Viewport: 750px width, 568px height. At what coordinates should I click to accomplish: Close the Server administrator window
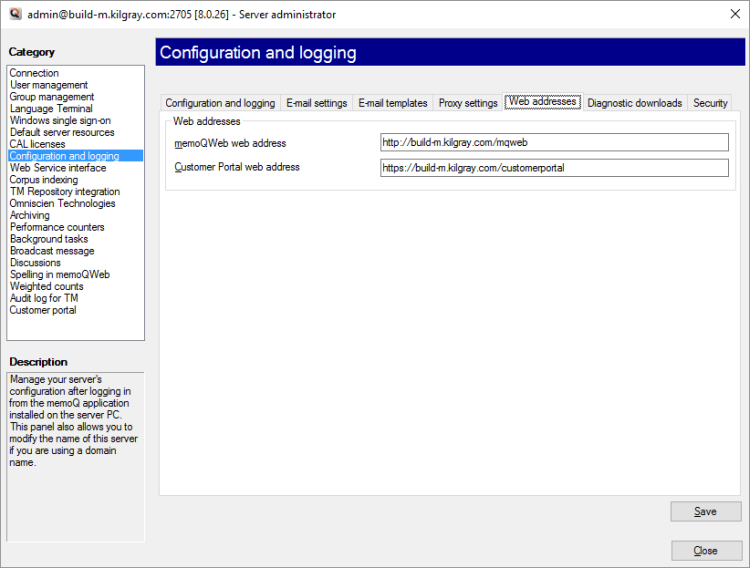point(726,15)
